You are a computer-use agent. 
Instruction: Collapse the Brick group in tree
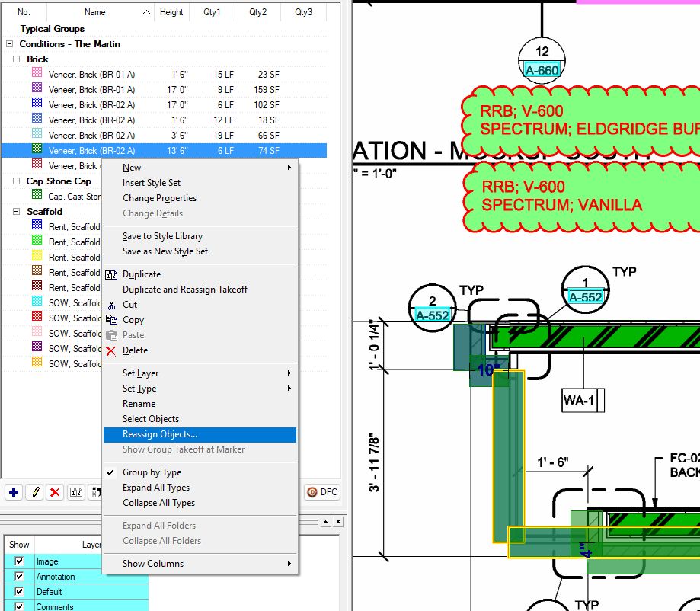(17, 59)
